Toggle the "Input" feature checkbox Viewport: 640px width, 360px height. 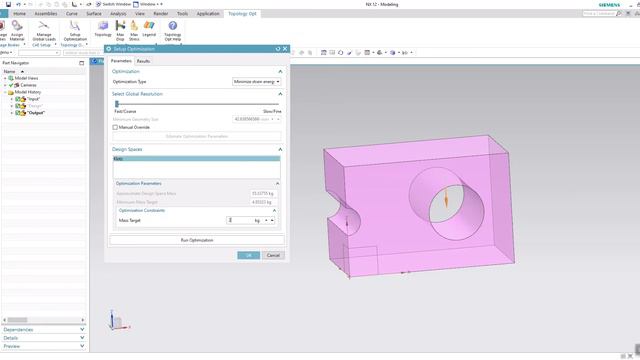point(18,99)
